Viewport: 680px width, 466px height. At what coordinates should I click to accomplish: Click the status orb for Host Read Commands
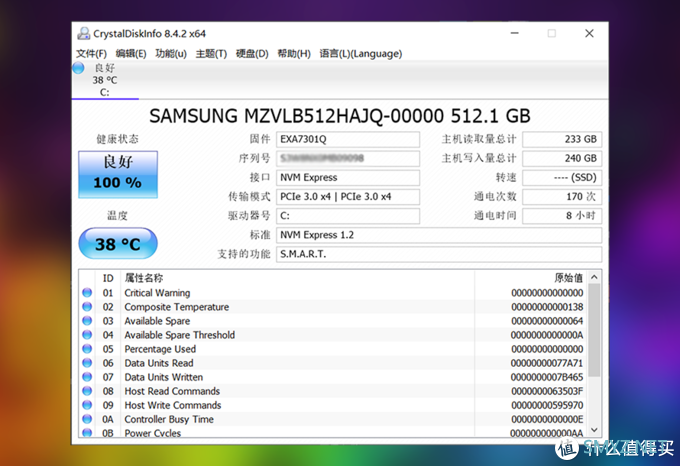[87, 391]
